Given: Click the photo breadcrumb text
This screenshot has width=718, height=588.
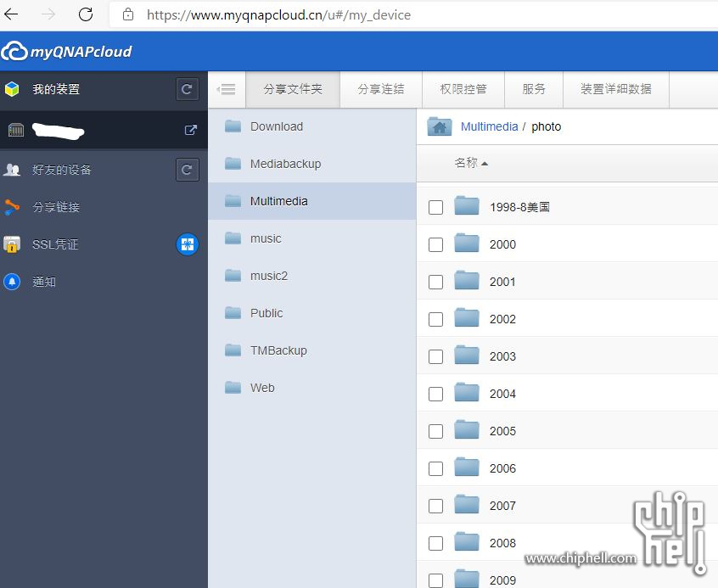Looking at the screenshot, I should (546, 126).
